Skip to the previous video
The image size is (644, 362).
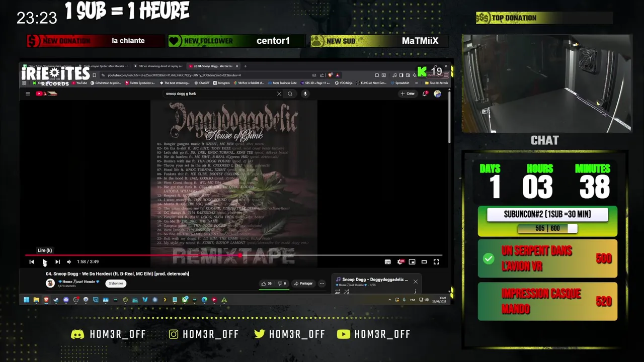click(32, 261)
